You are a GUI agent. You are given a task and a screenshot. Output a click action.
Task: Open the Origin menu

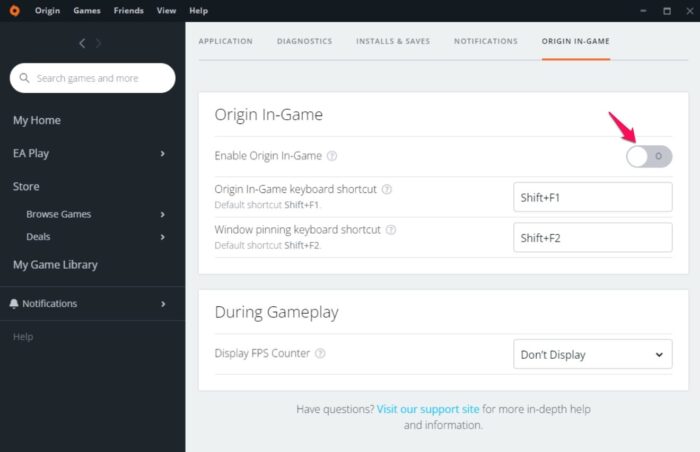click(47, 10)
